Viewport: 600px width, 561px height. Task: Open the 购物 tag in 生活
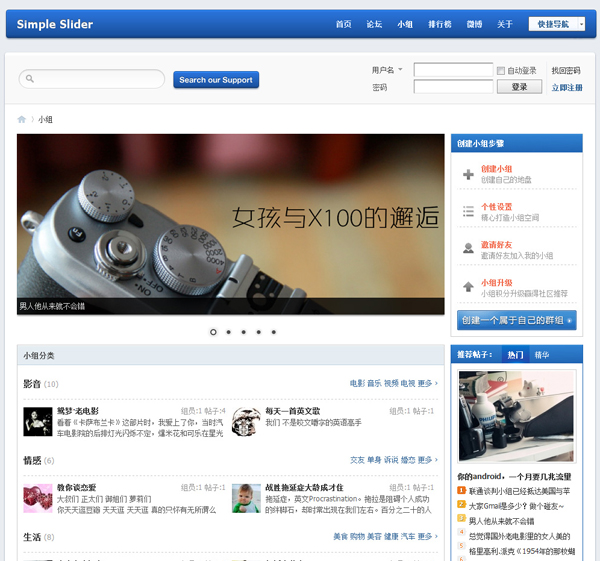(357, 536)
